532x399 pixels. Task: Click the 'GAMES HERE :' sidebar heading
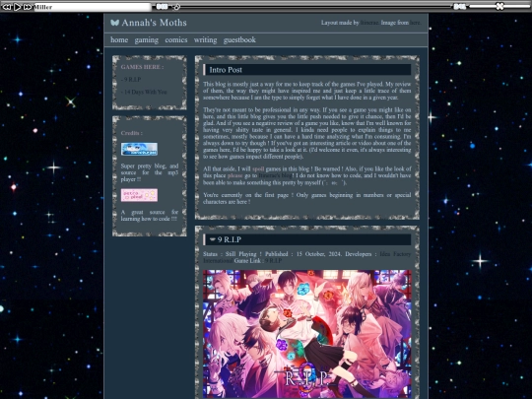142,67
